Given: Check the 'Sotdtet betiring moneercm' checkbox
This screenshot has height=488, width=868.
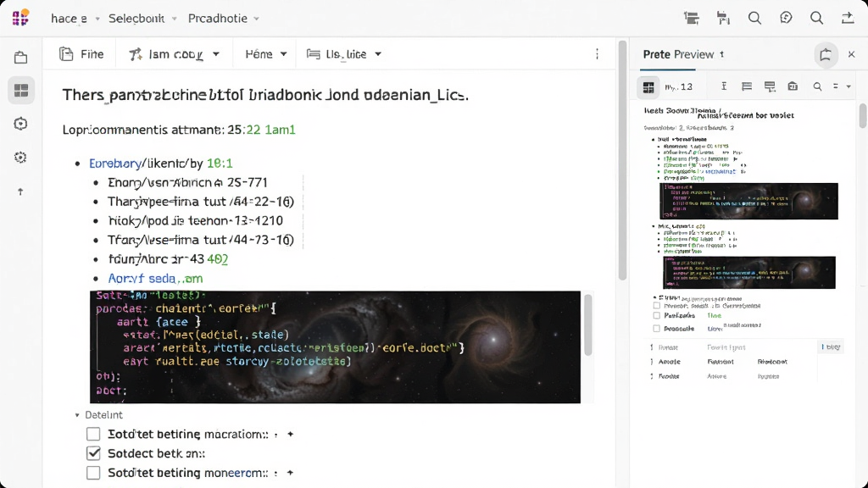Looking at the screenshot, I should click(93, 473).
